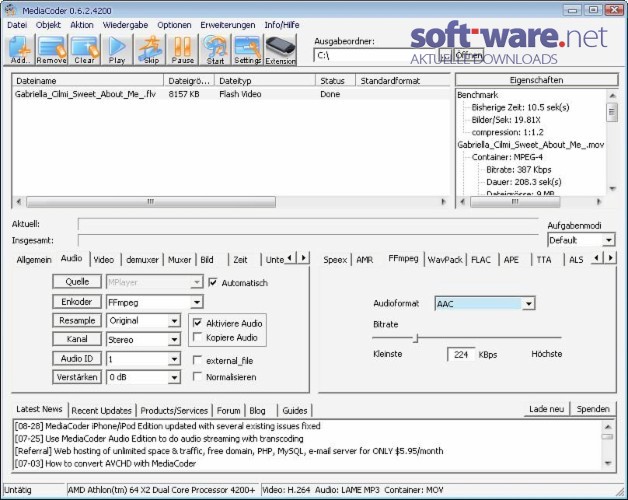
Task: Click the Eigenschaften horizontal scrollbar thumb
Action: [x=515, y=202]
